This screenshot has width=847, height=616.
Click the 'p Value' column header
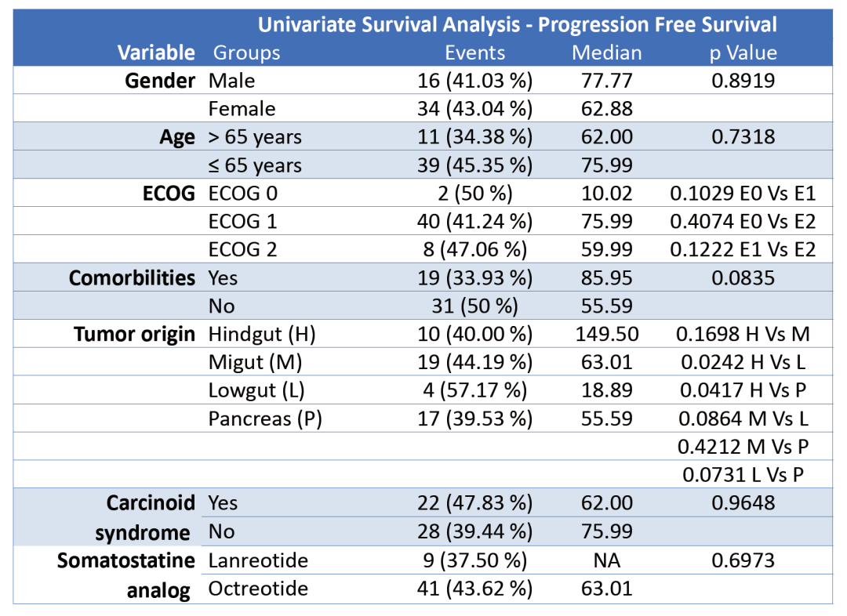tap(743, 53)
